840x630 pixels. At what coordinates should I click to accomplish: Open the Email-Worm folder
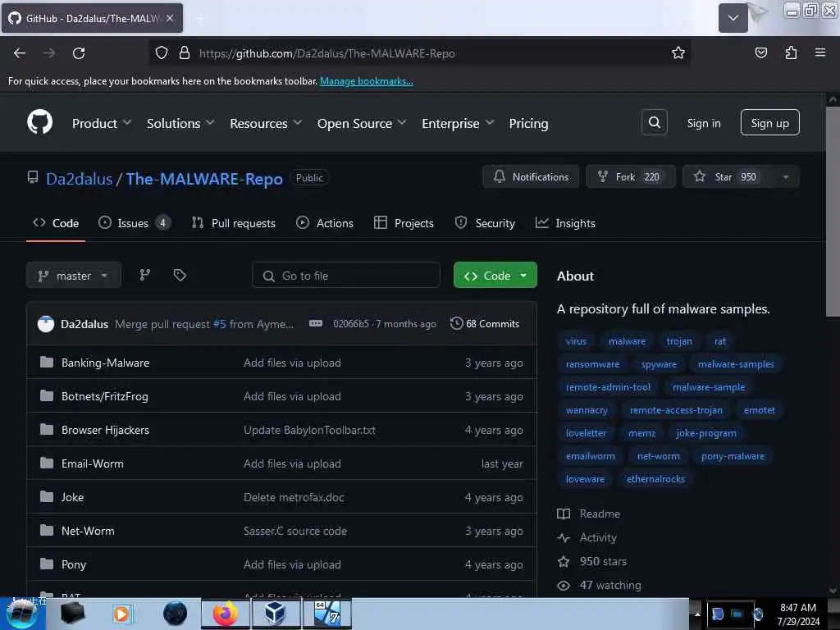click(92, 463)
